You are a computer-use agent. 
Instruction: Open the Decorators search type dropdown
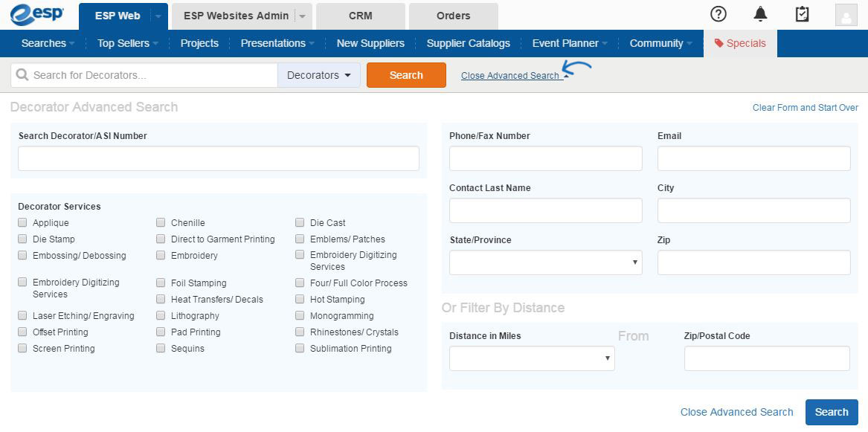click(319, 75)
